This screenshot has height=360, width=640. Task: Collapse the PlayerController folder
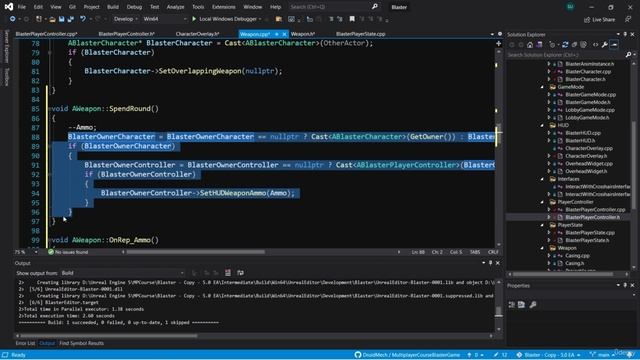click(542, 202)
